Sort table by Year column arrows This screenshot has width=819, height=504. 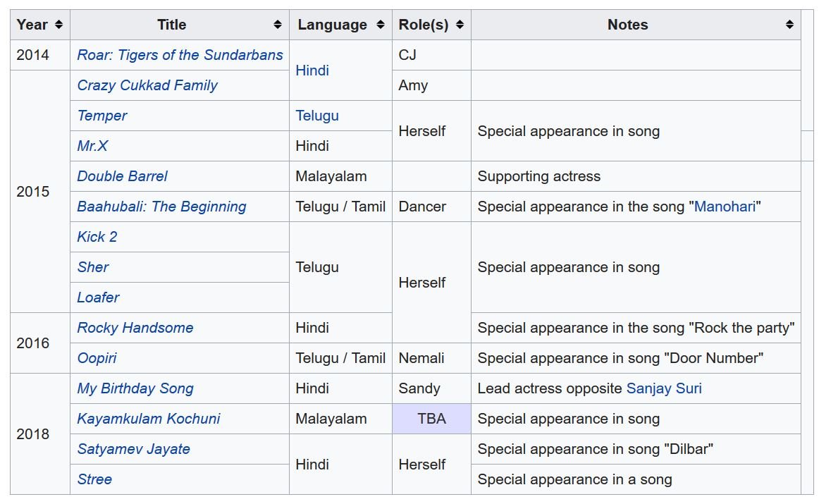58,25
